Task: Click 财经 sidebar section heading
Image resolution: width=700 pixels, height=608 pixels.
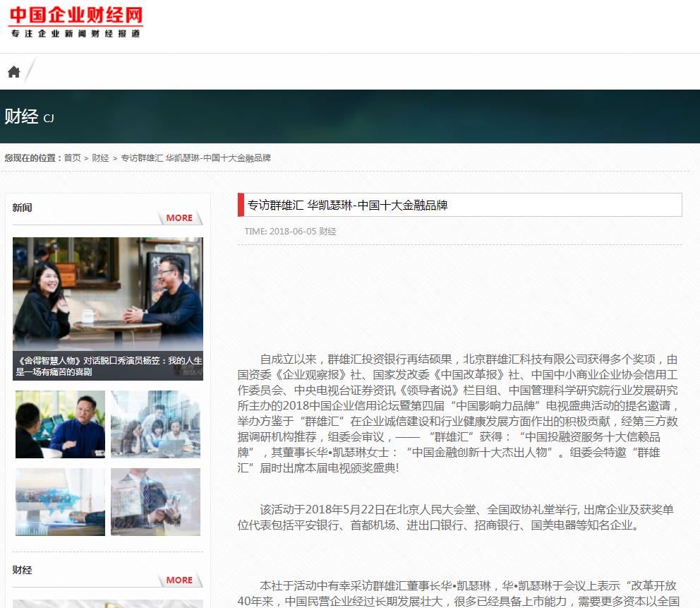Action: (x=22, y=570)
